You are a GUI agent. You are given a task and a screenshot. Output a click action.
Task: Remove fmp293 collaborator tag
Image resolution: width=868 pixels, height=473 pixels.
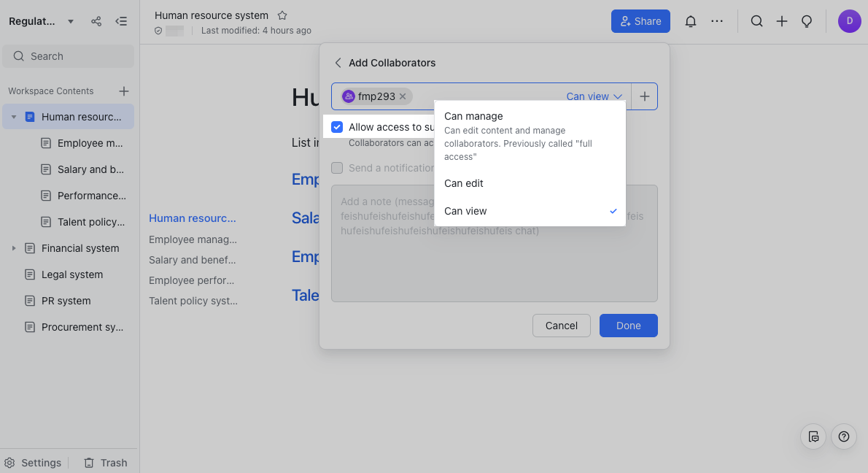coord(403,96)
